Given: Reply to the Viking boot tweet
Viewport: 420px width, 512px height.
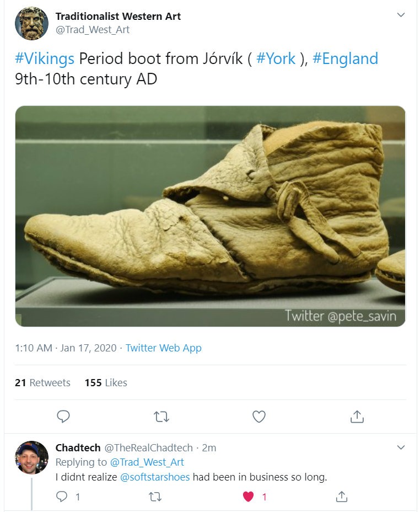Looking at the screenshot, I should 63,416.
